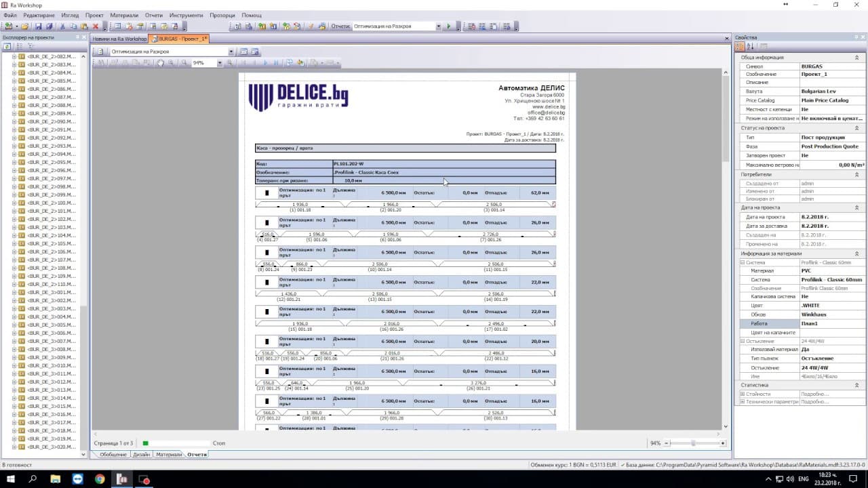Switch to the Материали bottom tab

pyautogui.click(x=169, y=454)
